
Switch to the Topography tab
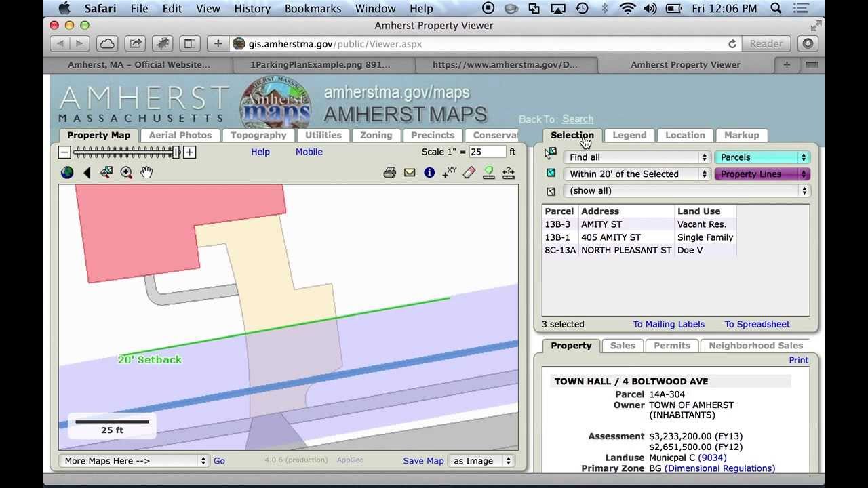(x=258, y=135)
